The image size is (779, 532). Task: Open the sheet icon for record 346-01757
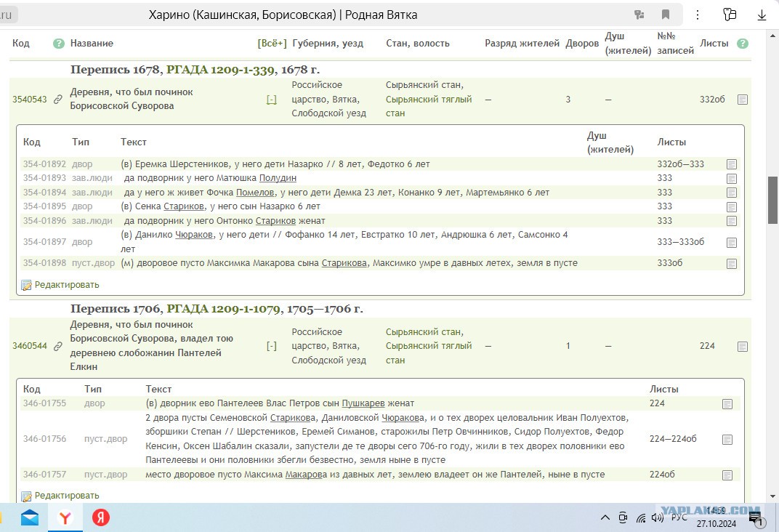tap(727, 475)
